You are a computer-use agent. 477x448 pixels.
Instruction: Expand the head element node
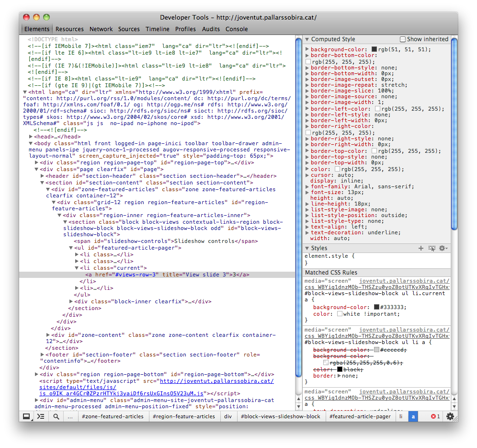(x=31, y=137)
